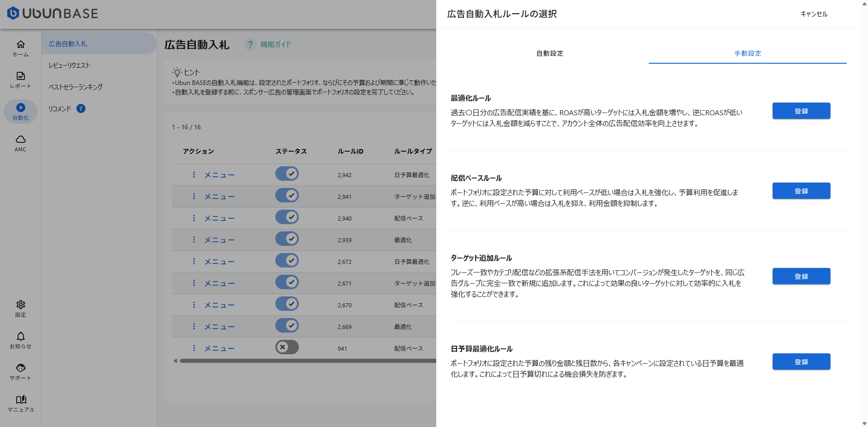
Task: Switch to the 自動設定 tab
Action: [549, 53]
